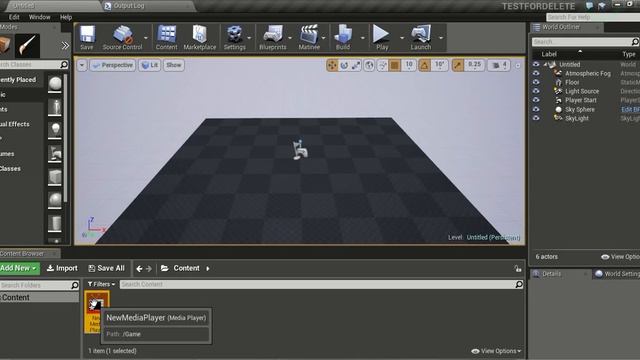
Task: Click the Search Content field
Action: [322, 284]
